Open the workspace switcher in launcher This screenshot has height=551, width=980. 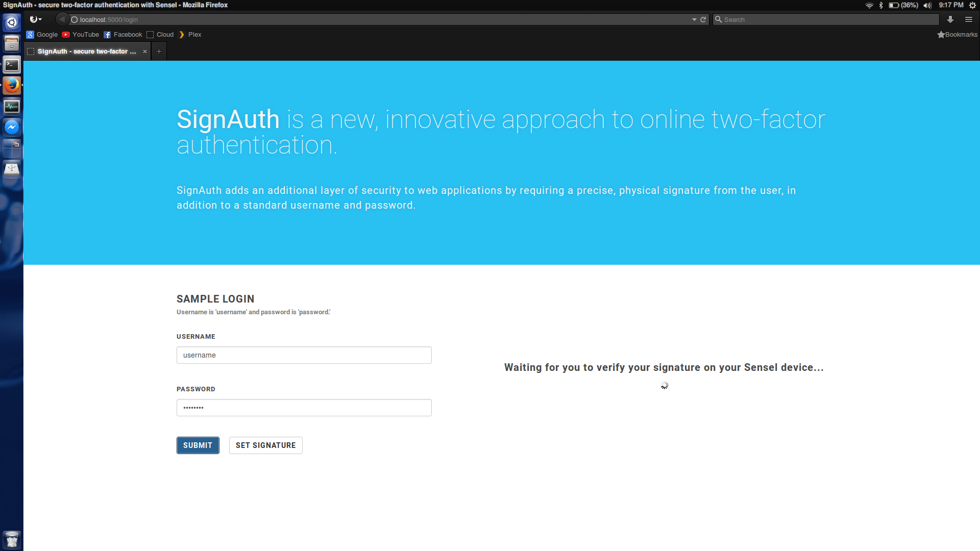[x=12, y=148]
